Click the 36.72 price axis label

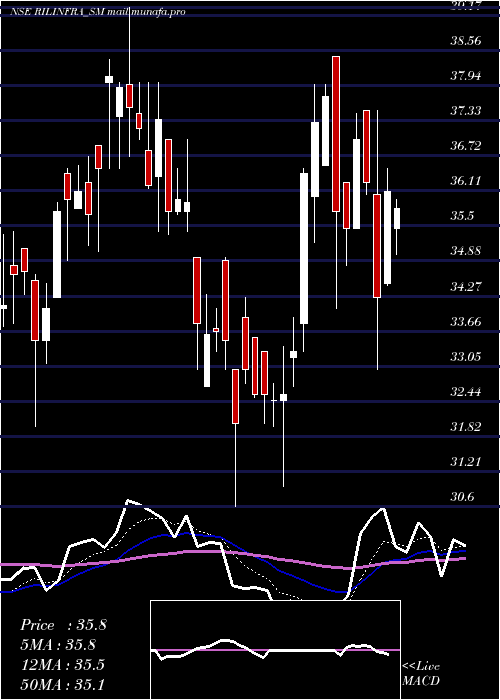click(466, 146)
